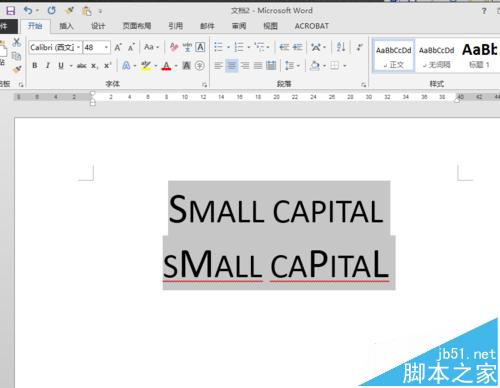This screenshot has height=388, width=500.
Task: Activate the Format Painter brush
Action: click(16, 70)
